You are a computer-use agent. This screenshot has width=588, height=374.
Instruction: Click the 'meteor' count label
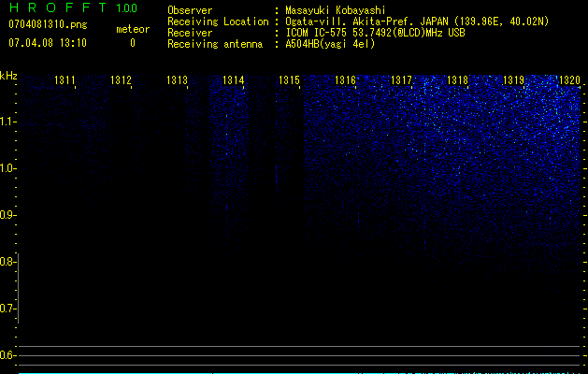click(x=133, y=29)
